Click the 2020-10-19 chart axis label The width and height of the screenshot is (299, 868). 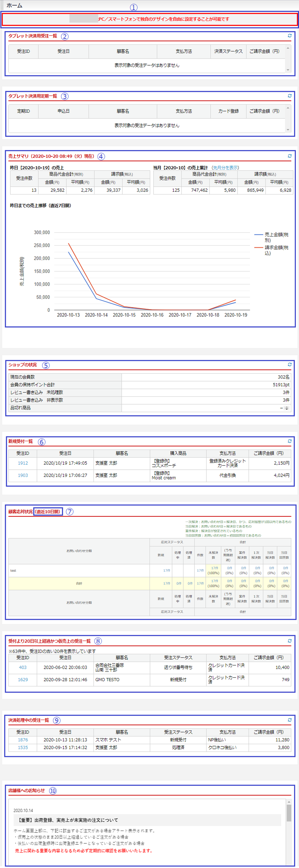235,315
